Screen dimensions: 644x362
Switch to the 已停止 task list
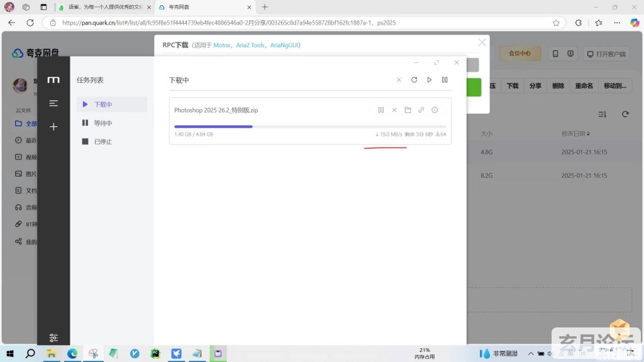pyautogui.click(x=112, y=141)
